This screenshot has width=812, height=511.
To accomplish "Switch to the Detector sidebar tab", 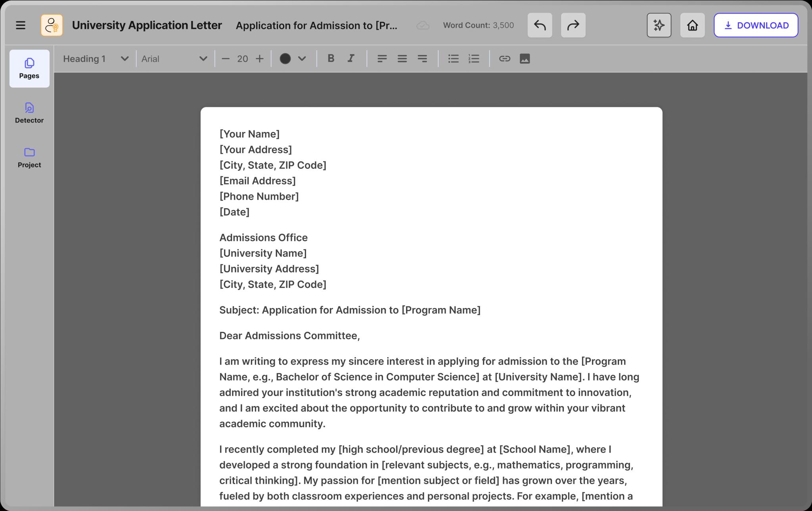I will pos(29,113).
